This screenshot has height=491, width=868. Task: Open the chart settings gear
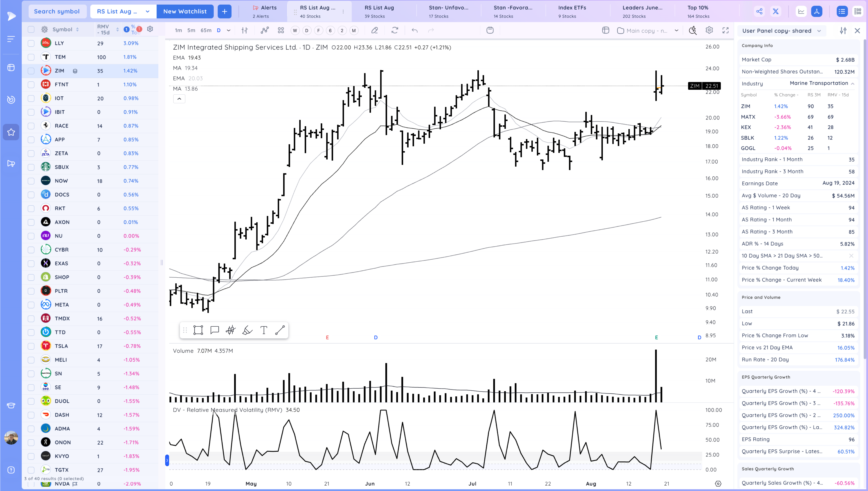(x=709, y=30)
